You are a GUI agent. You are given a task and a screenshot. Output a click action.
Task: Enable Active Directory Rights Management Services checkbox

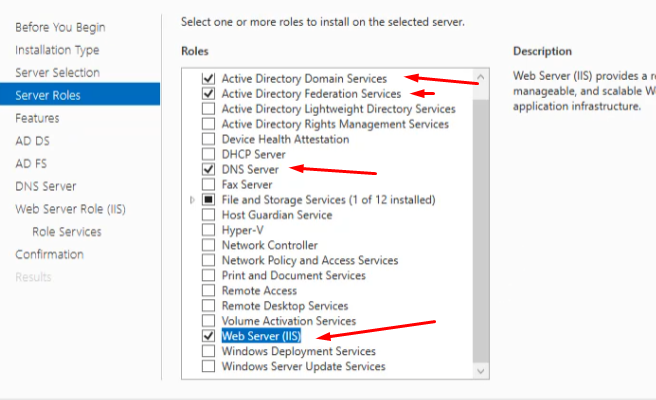pyautogui.click(x=208, y=124)
